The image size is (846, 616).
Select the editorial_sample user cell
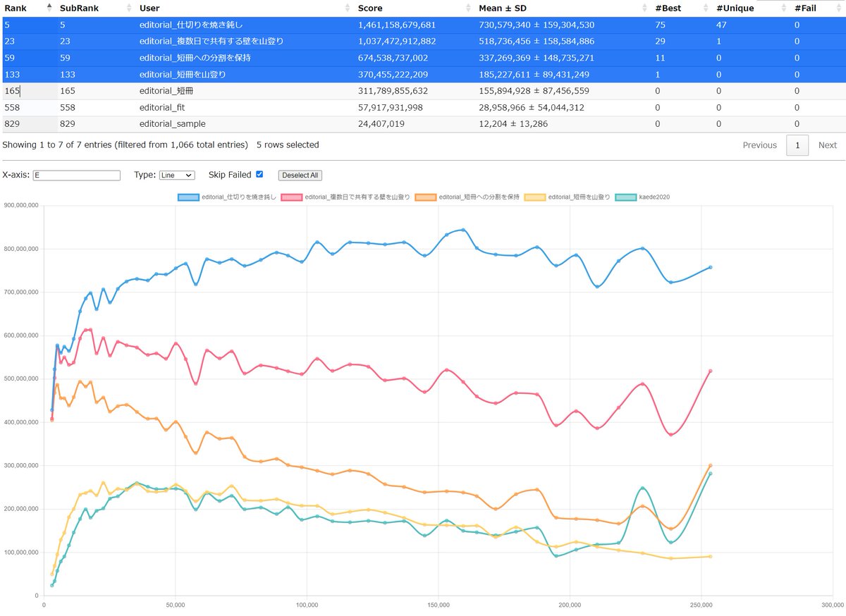(173, 123)
